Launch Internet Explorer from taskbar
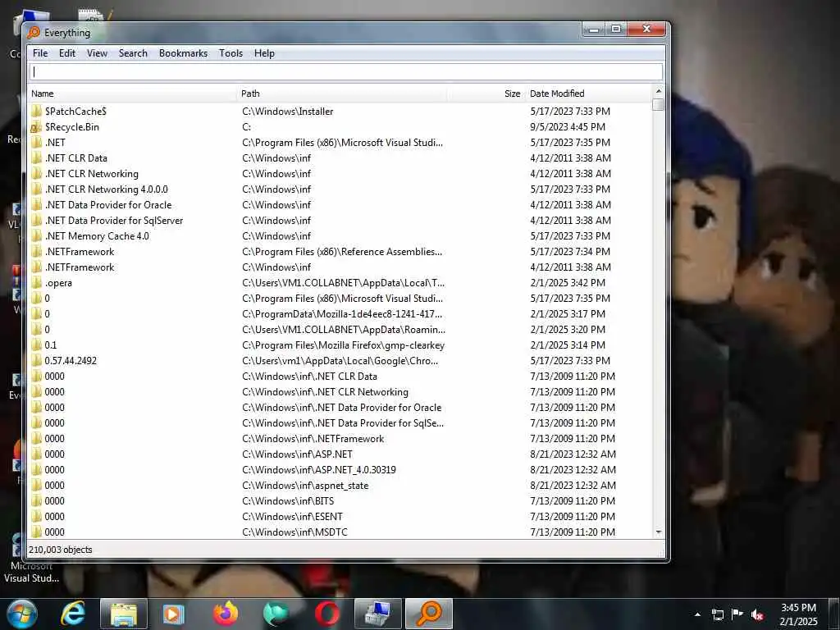Viewport: 840px width, 630px height. (x=73, y=614)
